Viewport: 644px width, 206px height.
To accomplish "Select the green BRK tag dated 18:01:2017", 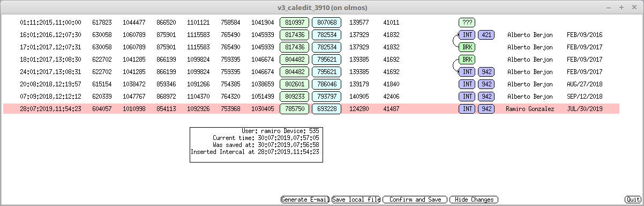I will coord(467,60).
